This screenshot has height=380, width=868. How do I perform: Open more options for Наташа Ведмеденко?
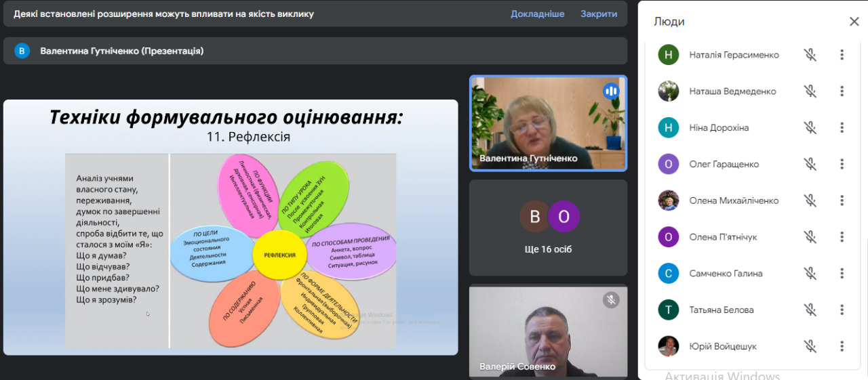tap(842, 91)
